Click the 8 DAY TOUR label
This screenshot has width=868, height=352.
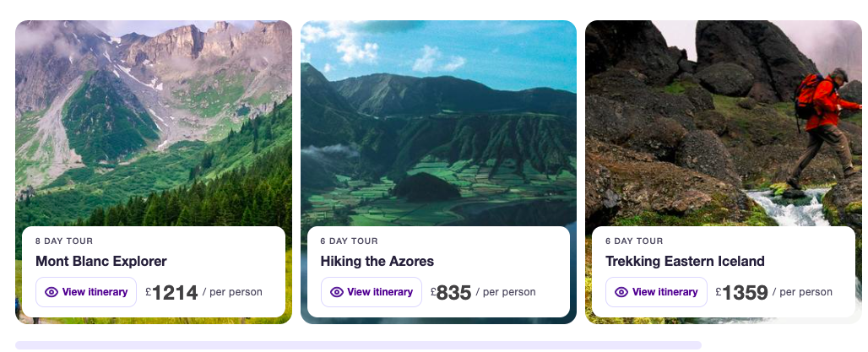(64, 241)
